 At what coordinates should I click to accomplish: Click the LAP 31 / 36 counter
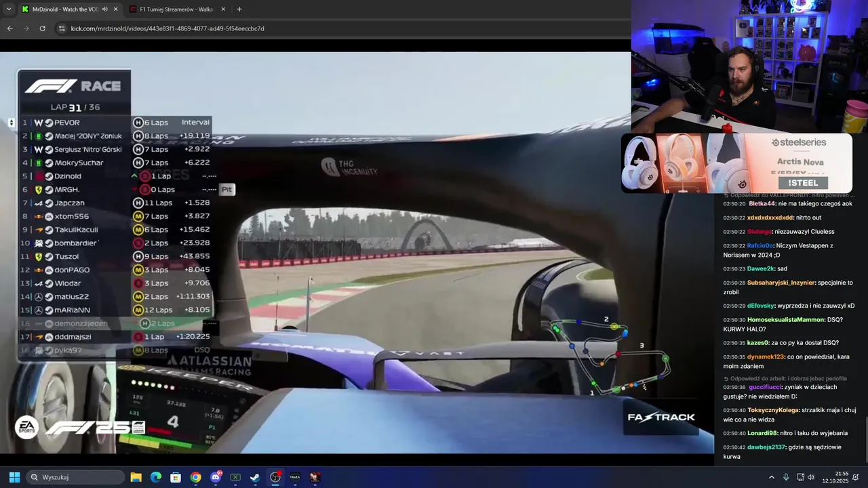(x=75, y=107)
